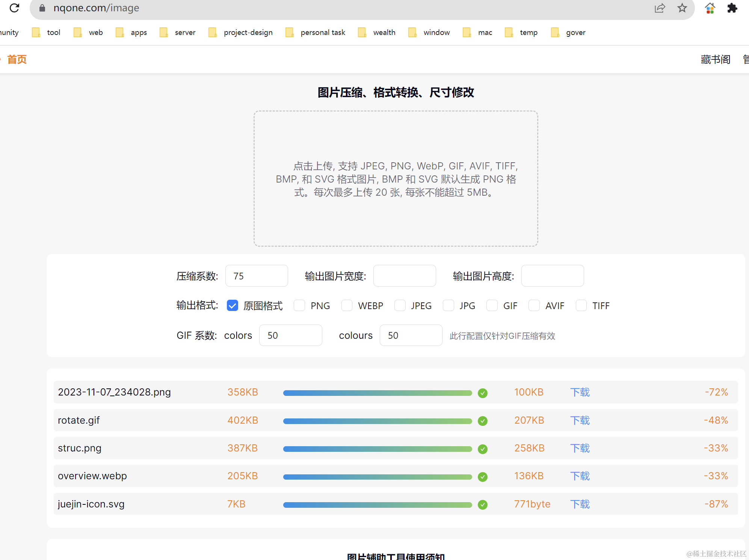Open the 藏书阁 menu item
The width and height of the screenshot is (749, 560).
715,59
